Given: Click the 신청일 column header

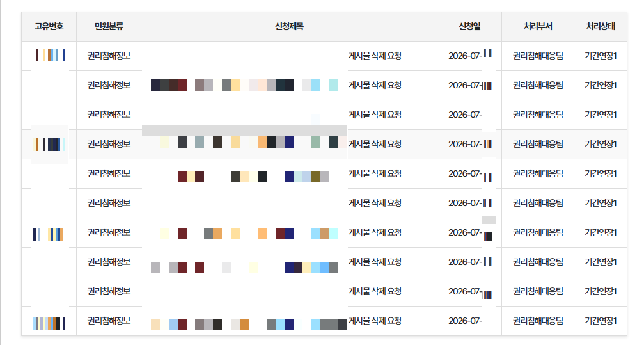Looking at the screenshot, I should click(469, 26).
